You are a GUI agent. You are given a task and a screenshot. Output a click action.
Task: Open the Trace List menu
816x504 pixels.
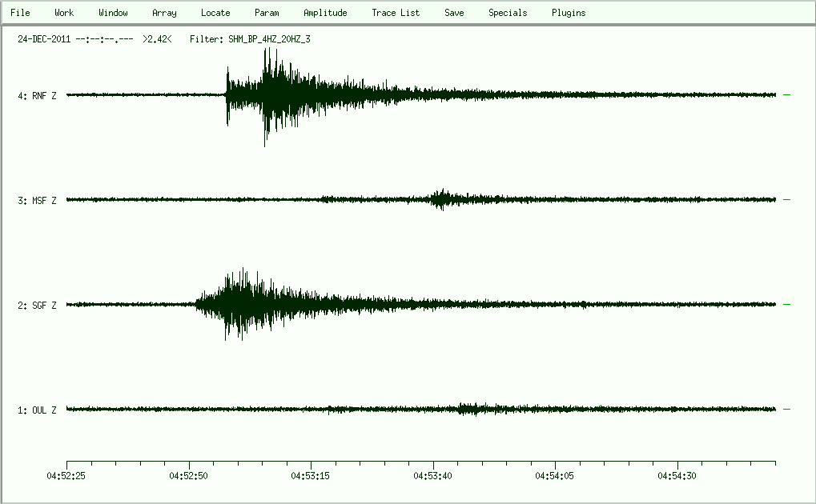(396, 13)
